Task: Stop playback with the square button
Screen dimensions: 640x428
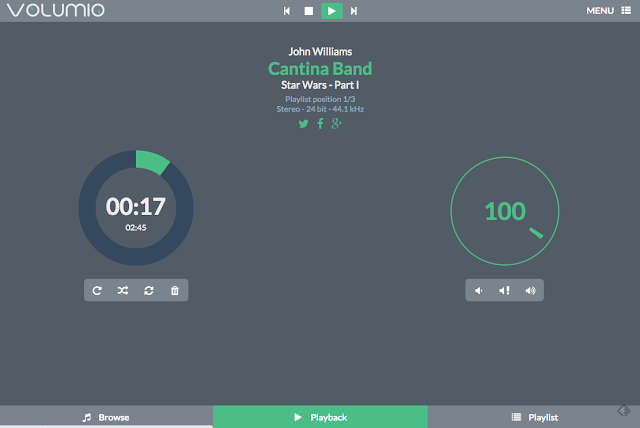Action: (x=309, y=11)
